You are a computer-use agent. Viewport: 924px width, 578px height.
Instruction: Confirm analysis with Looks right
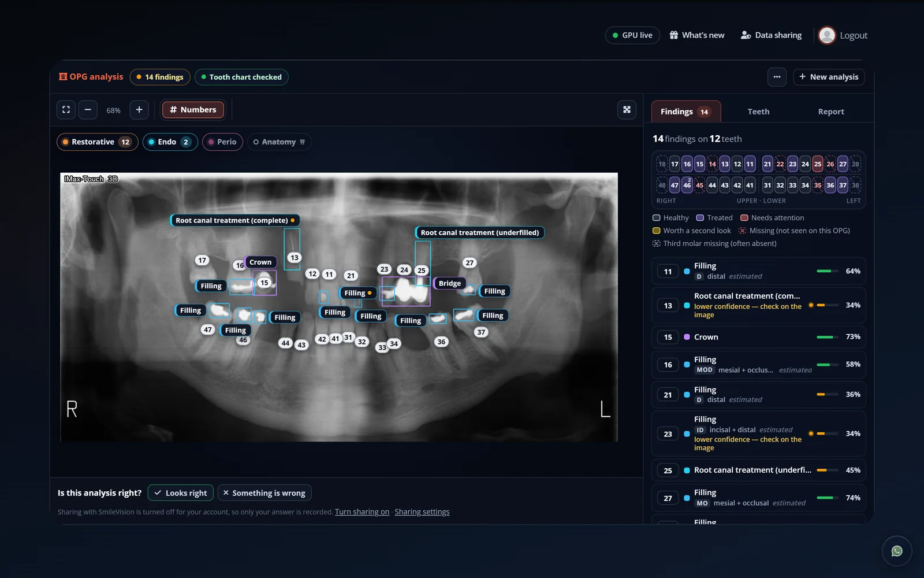pyautogui.click(x=181, y=493)
